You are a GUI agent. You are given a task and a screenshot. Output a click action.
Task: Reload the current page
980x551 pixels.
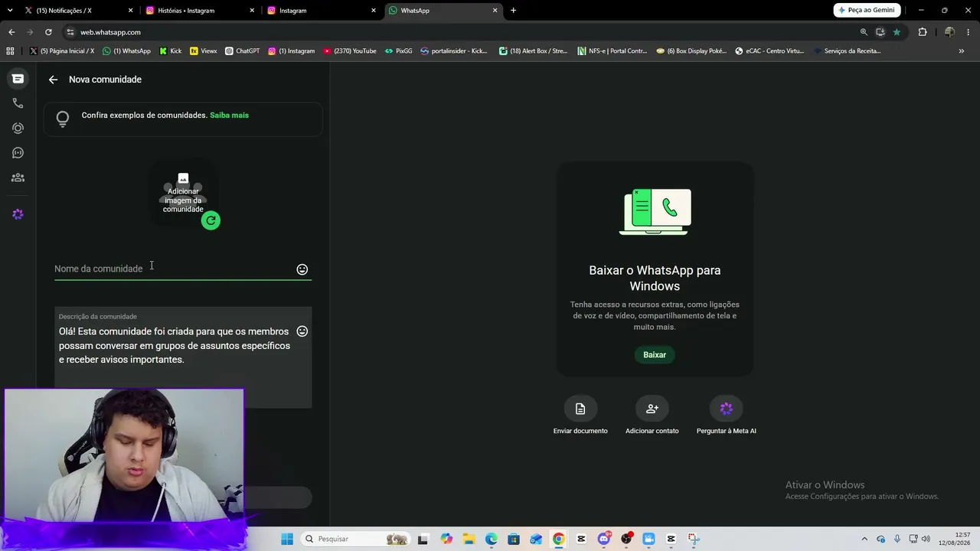pos(48,32)
